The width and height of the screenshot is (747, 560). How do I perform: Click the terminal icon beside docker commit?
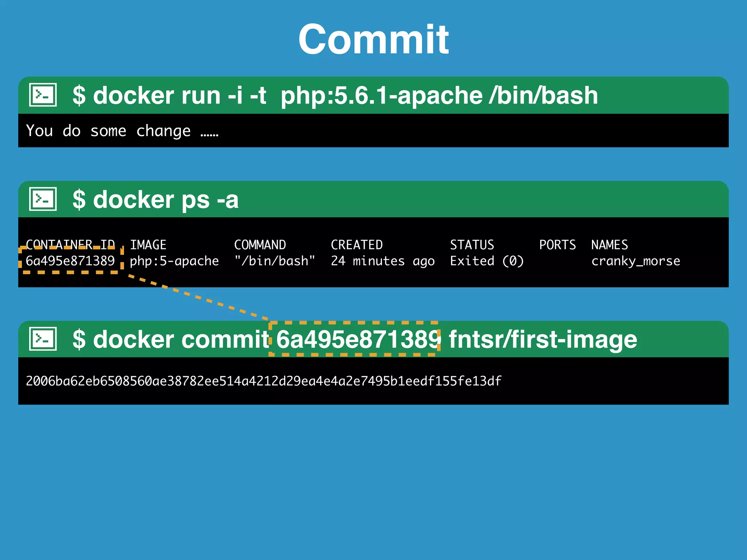click(43, 339)
